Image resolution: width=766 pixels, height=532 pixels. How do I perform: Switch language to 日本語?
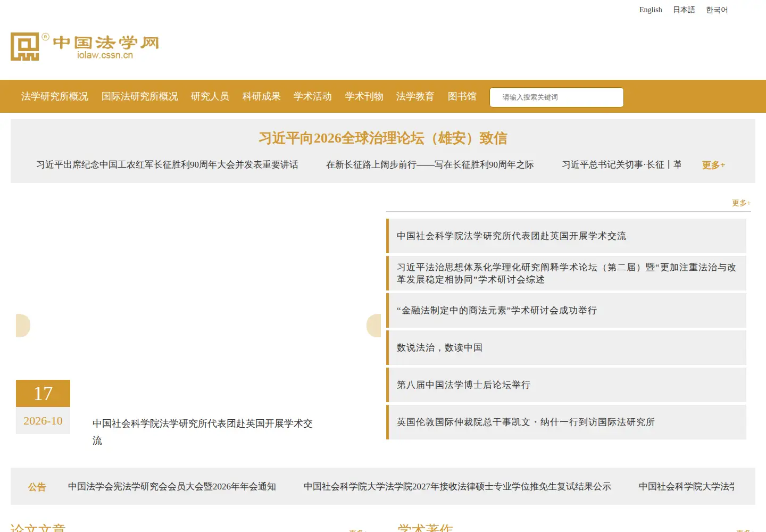tap(684, 10)
